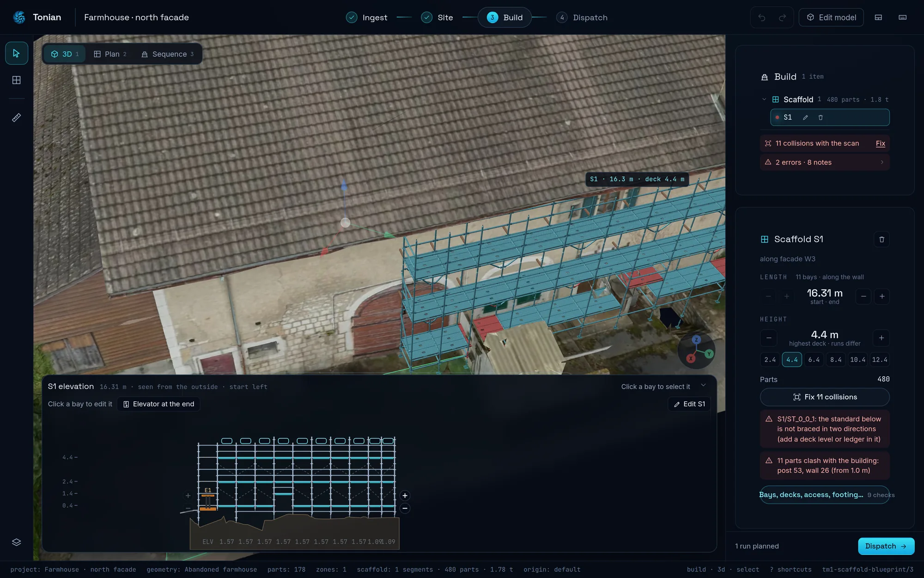Click the undo arrow icon

click(762, 18)
